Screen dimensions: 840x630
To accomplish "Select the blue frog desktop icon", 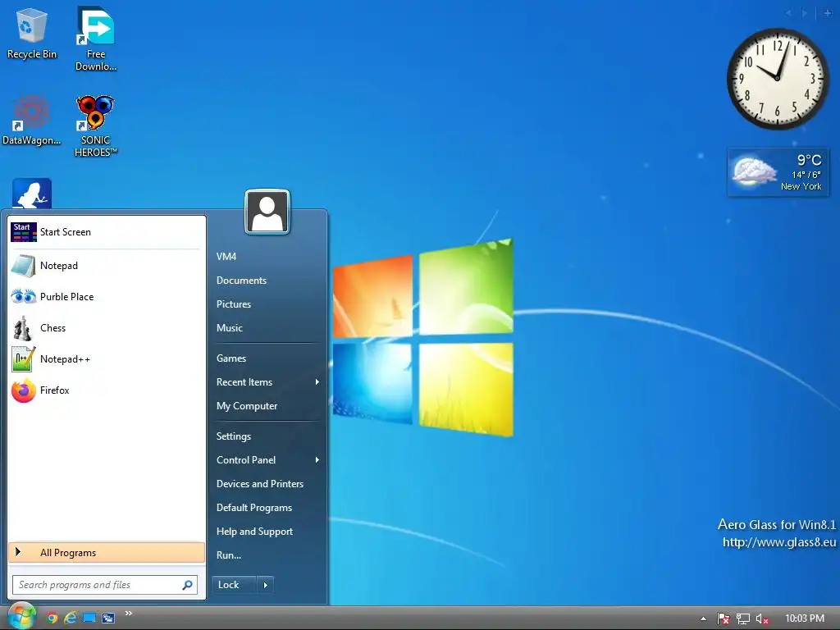I will click(32, 194).
